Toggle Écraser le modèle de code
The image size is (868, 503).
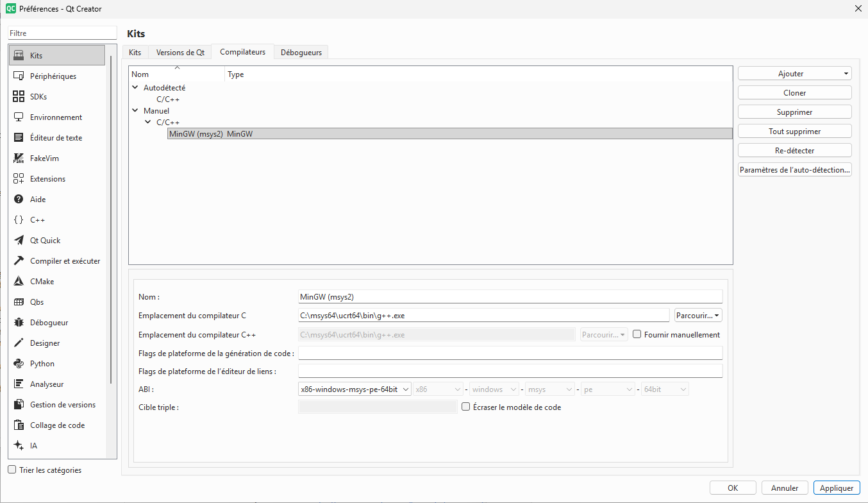coord(466,407)
